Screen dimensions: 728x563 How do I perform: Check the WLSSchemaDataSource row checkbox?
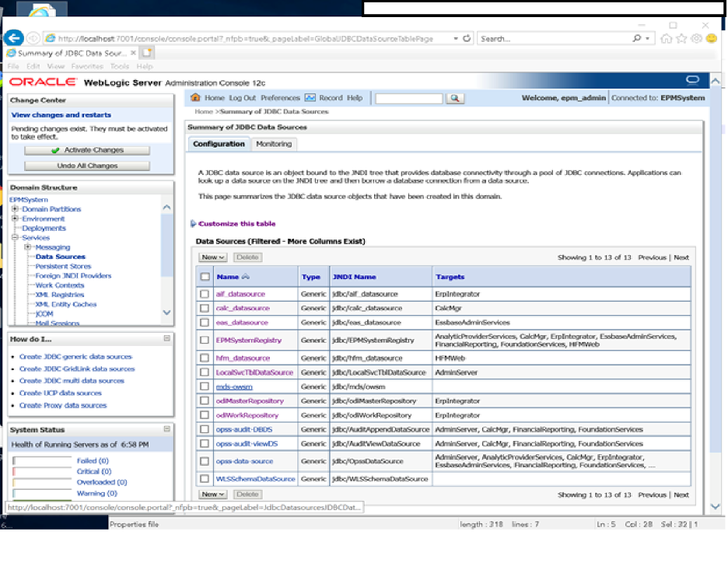click(x=205, y=478)
